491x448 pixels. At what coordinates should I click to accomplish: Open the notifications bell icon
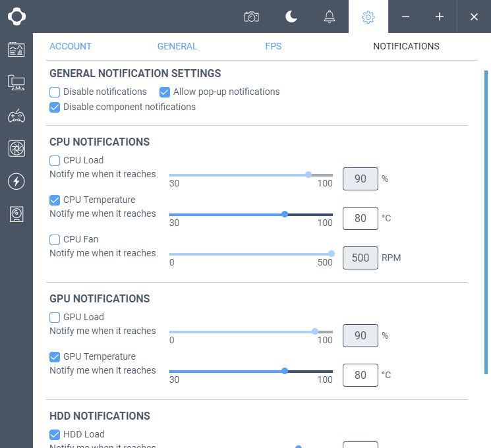point(329,16)
